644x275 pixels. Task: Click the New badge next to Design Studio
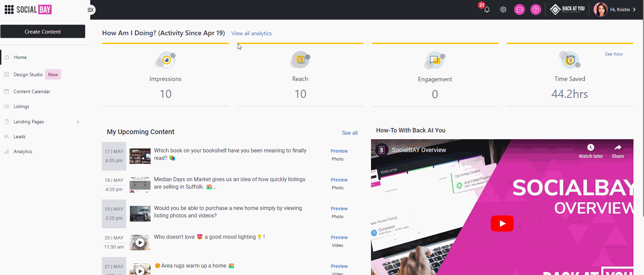tap(53, 75)
